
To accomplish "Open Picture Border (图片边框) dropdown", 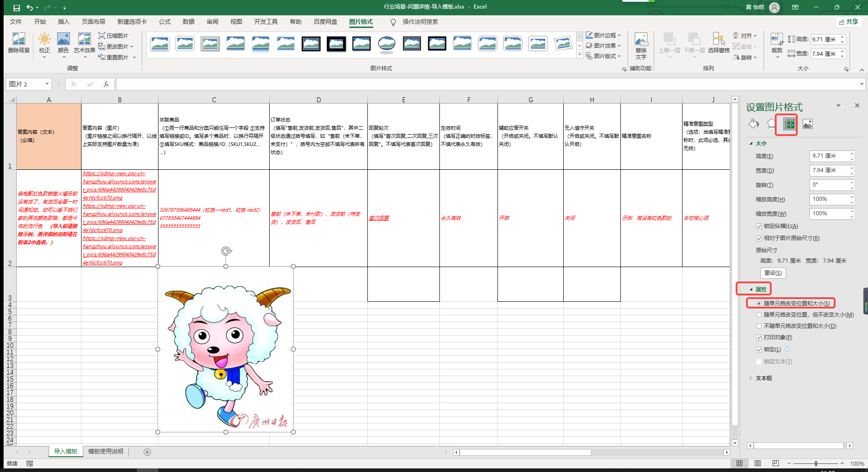I will pos(603,35).
